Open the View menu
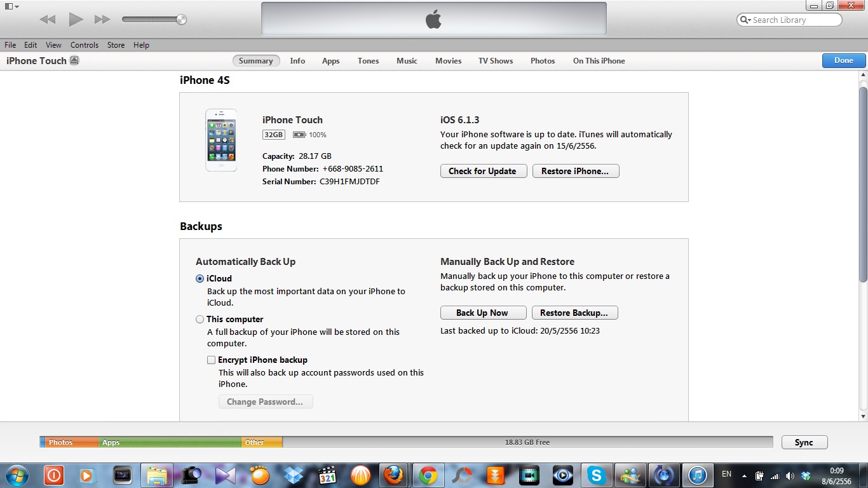The width and height of the screenshot is (868, 488). click(53, 45)
